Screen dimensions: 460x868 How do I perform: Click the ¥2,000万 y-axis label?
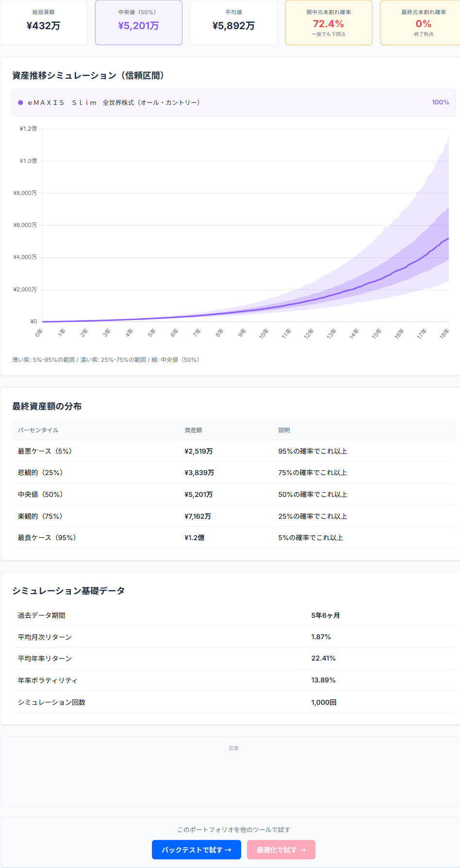tap(25, 289)
